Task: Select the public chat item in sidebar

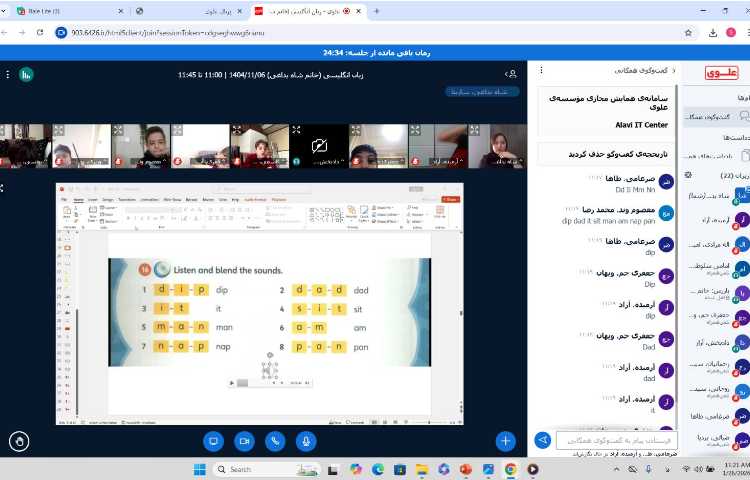Action: (x=712, y=117)
